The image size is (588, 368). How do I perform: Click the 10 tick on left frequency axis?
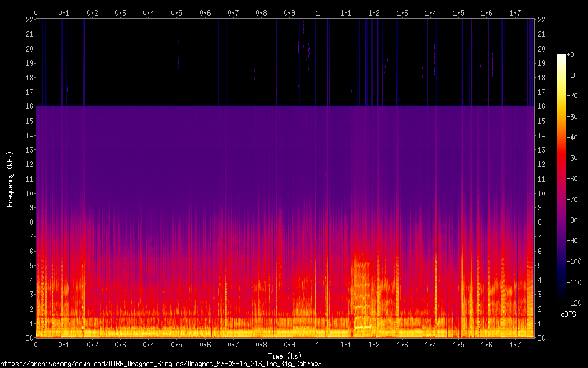(29, 193)
